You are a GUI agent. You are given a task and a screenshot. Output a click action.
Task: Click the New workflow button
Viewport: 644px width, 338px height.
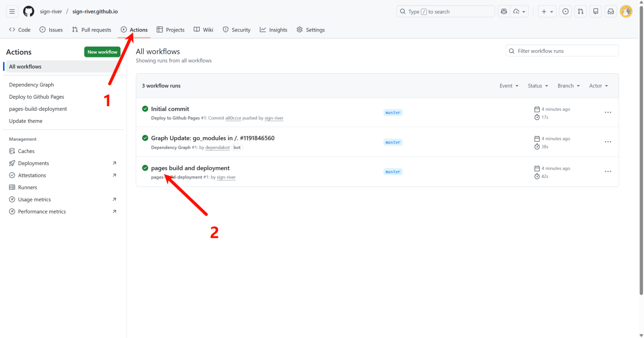click(102, 52)
